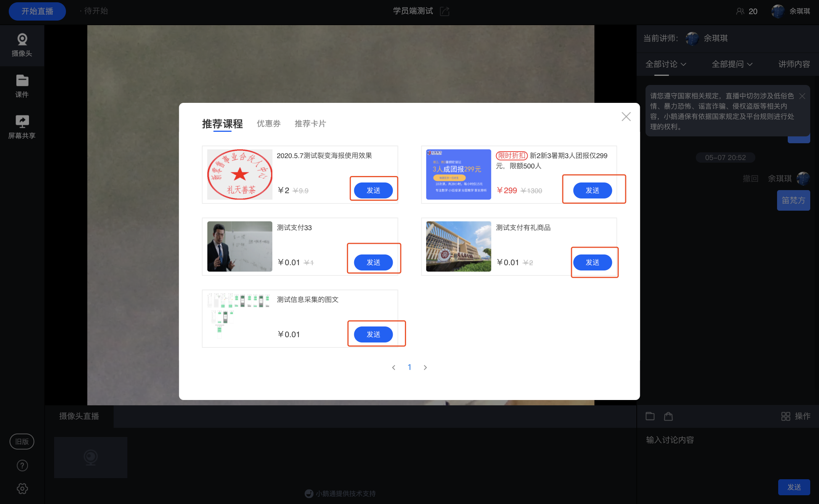Open the 操作 grid menu

coord(796,416)
